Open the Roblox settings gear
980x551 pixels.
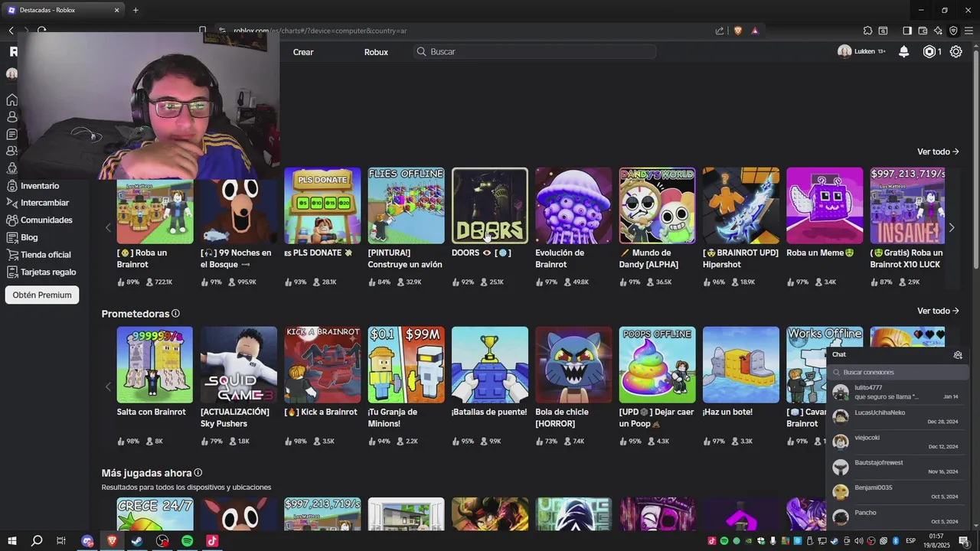(956, 51)
